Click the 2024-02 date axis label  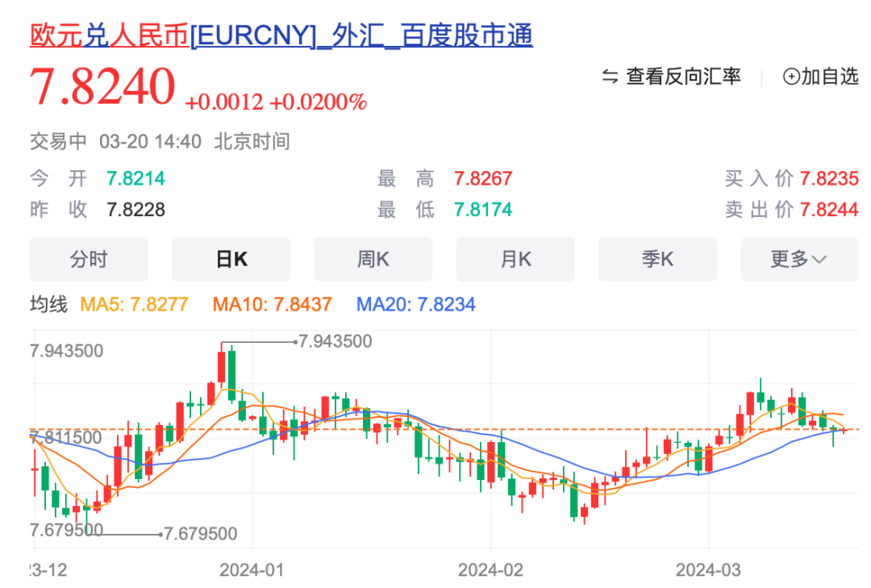(492, 569)
